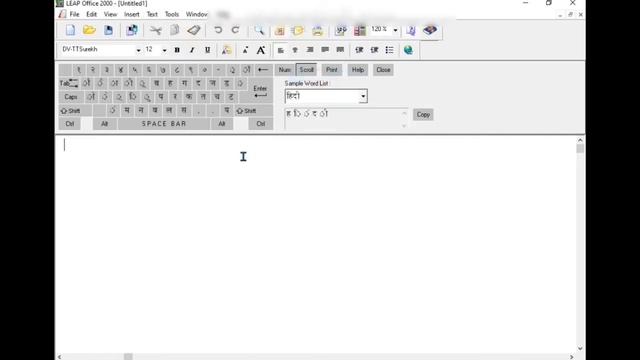Save the document with the floppy disk icon

click(108, 30)
